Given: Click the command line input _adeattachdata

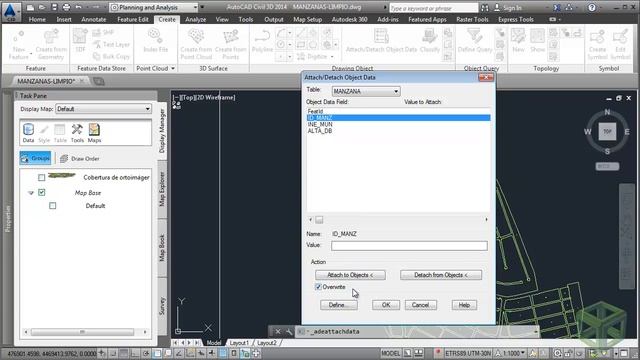Looking at the screenshot, I should click(416, 331).
